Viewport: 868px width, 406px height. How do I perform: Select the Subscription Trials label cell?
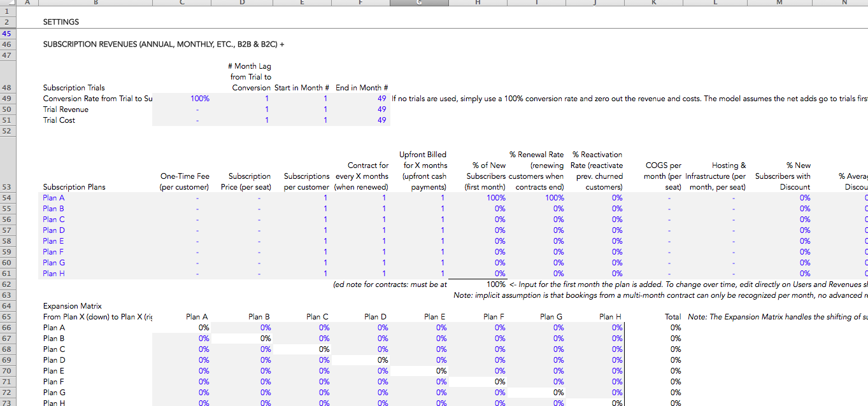74,88
